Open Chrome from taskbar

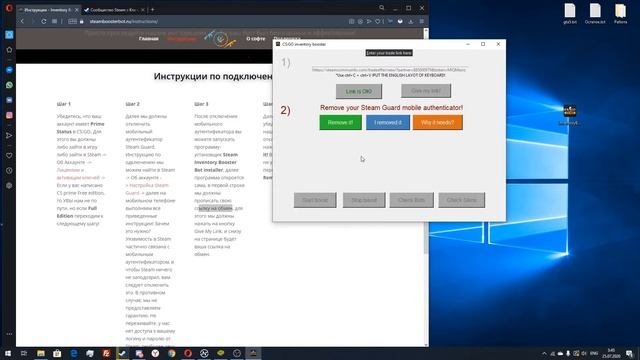coord(171,353)
